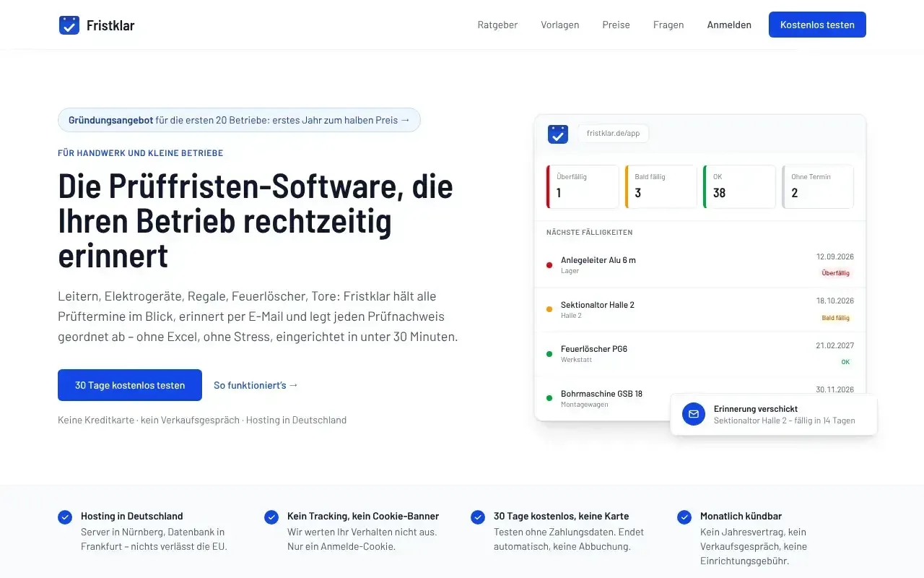The width and height of the screenshot is (924, 578).
Task: Open the Bohrmaschine GSB 18 row
Action: pos(700,398)
